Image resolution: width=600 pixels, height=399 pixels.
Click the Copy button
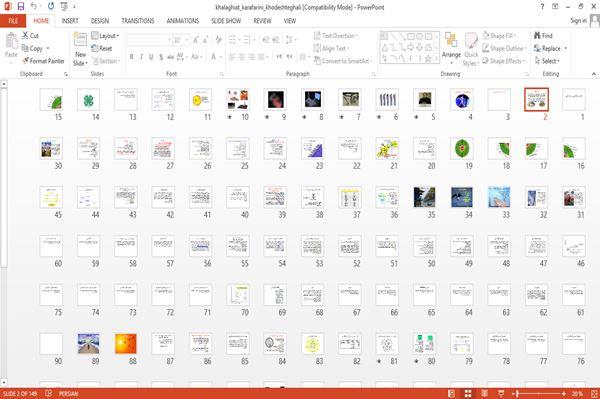point(33,49)
